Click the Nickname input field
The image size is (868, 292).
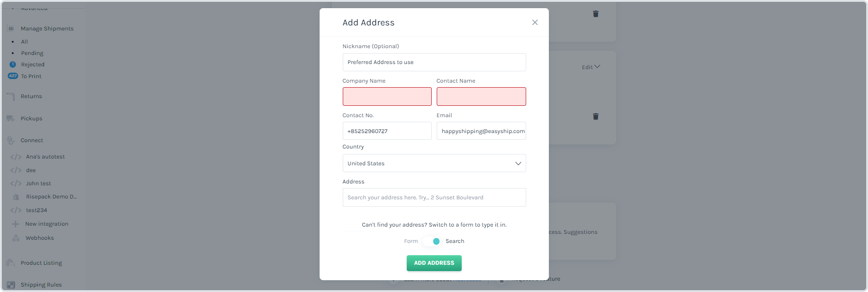pyautogui.click(x=434, y=62)
